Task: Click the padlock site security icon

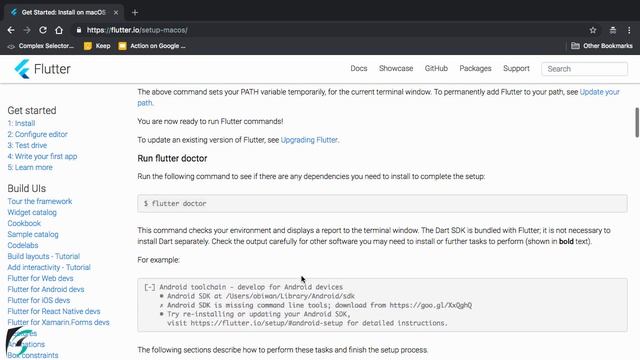Action: pyautogui.click(x=79, y=30)
